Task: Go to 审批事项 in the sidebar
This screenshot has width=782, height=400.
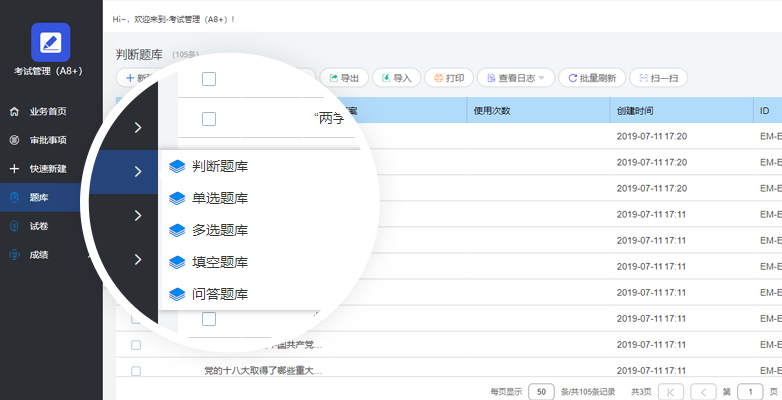Action: [x=47, y=140]
